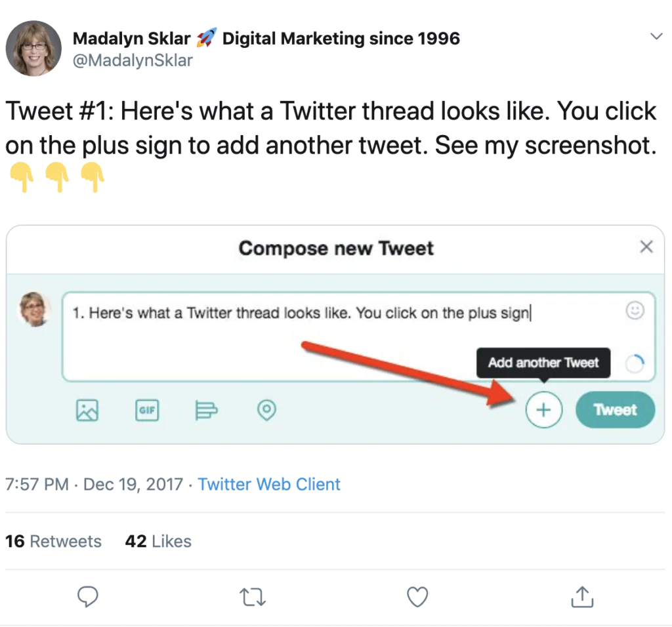Click the location pin icon
This screenshot has height=627, width=672.
[x=266, y=411]
